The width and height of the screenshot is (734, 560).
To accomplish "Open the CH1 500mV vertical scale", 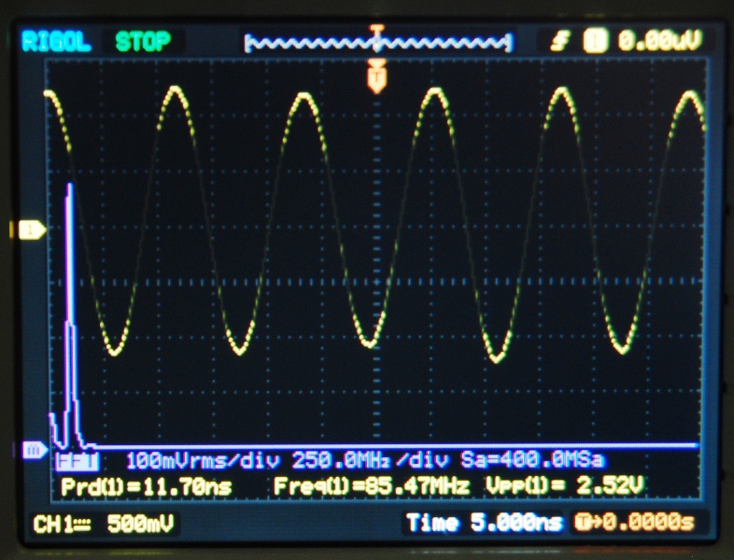I will [140, 525].
